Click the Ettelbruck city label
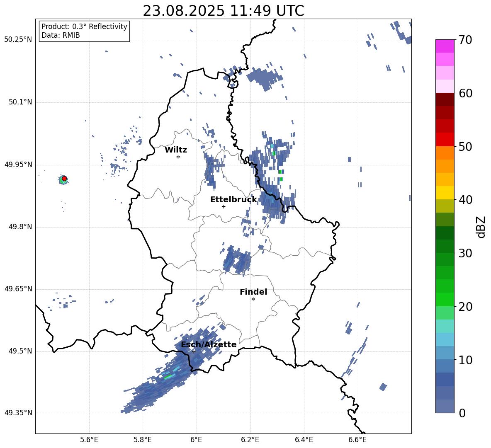The width and height of the screenshot is (491, 448). tap(233, 200)
